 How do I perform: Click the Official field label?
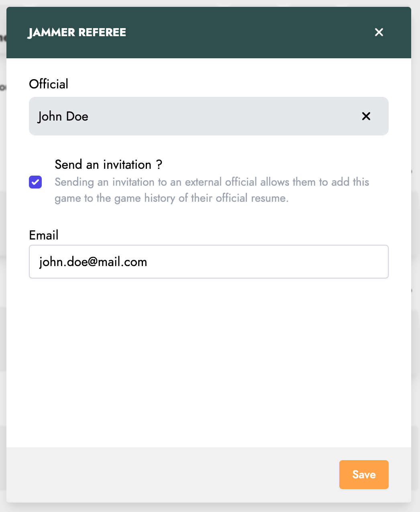coord(49,84)
